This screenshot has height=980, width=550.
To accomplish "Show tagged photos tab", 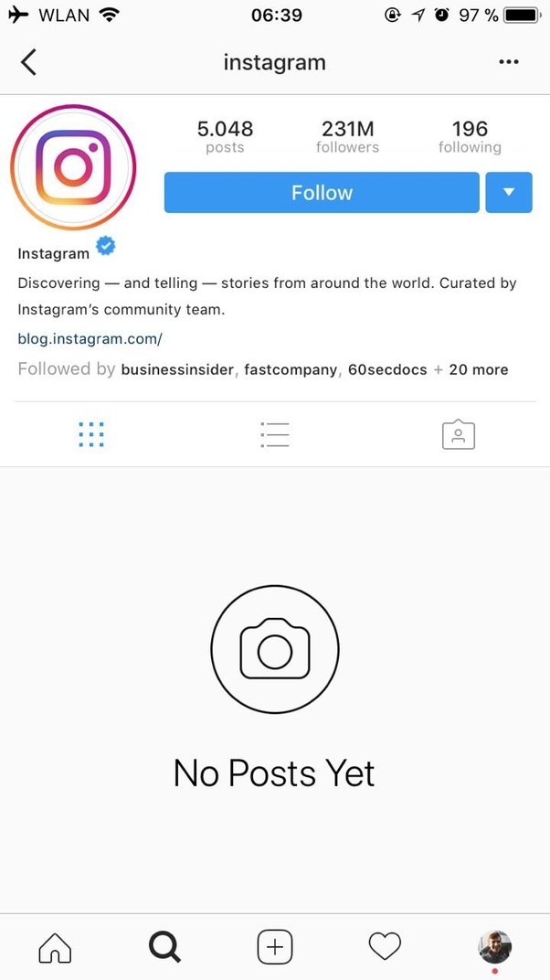I will point(459,434).
